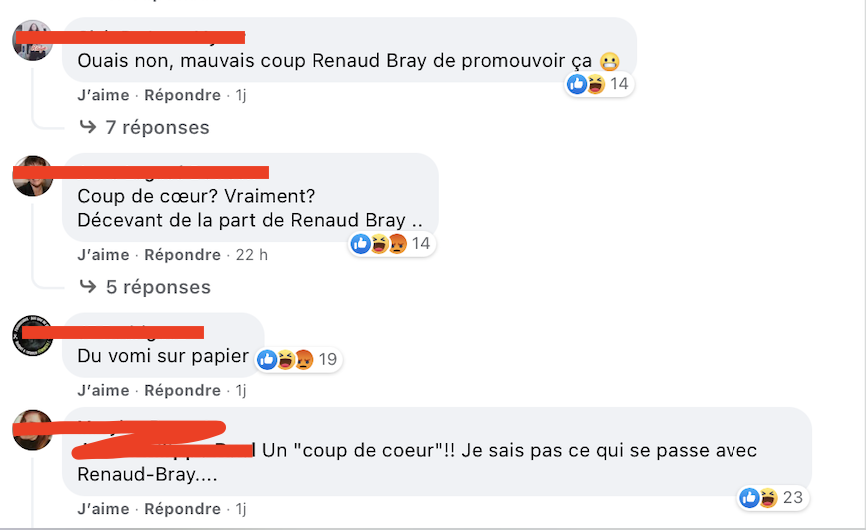Open the first commenter's profile picture
Viewport: 866px width, 530px height.
(x=33, y=40)
